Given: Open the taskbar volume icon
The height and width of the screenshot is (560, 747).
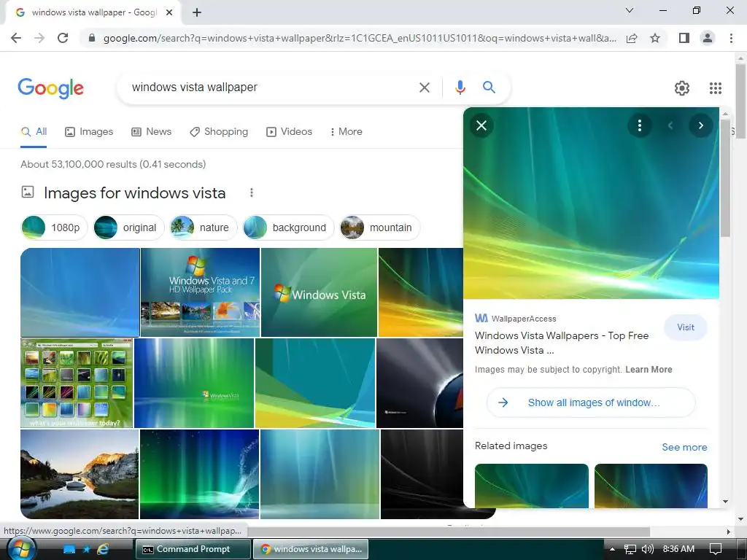Looking at the screenshot, I should (x=648, y=549).
